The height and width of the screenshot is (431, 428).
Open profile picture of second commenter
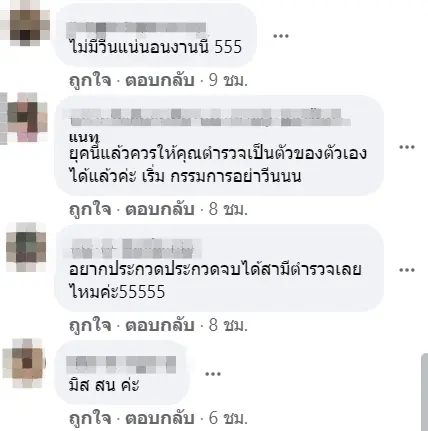pyautogui.click(x=23, y=117)
